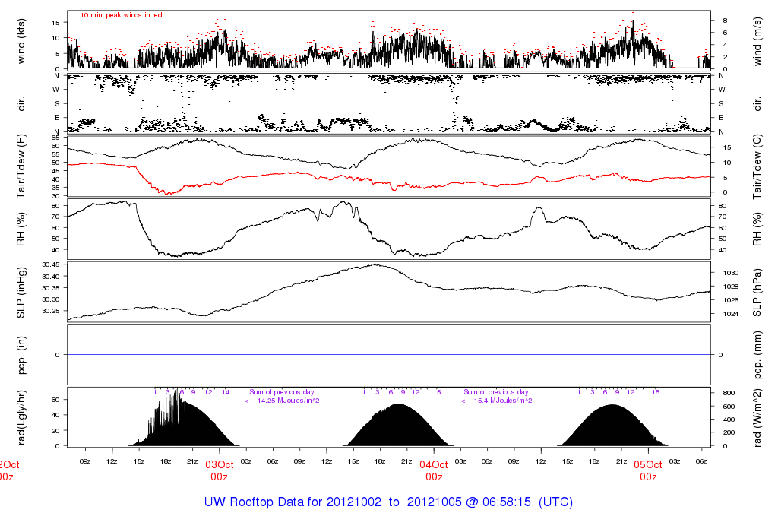
Task: Click the 'Tair/Tdew (C)' axis label
Action: 757,166
